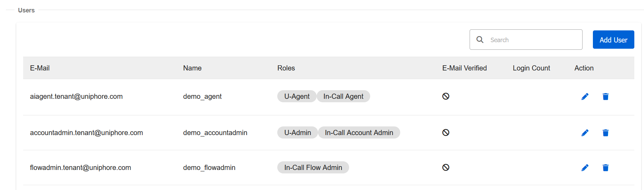Screen dimensions: 644x190
Task: Edit the demo_agent user with pencil icon
Action: (585, 96)
